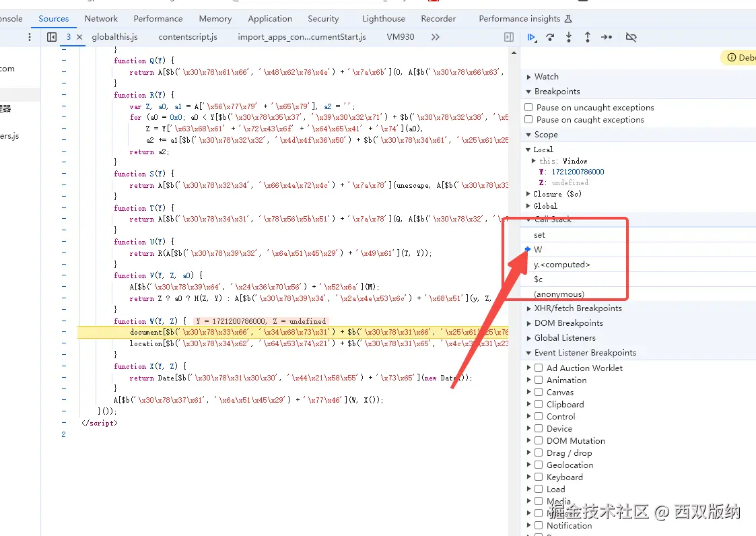Screen dimensions: 756x536
Task: Deactivate breakpoints icon
Action: pyautogui.click(x=631, y=37)
